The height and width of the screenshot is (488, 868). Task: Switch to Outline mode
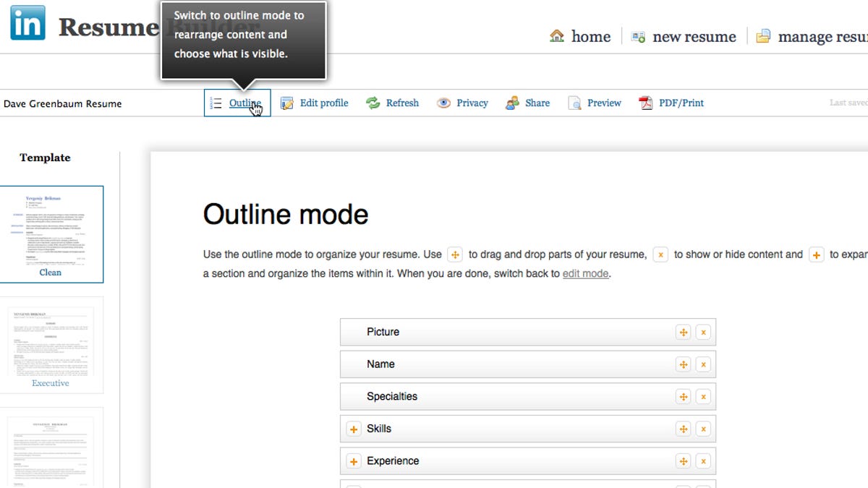point(237,103)
